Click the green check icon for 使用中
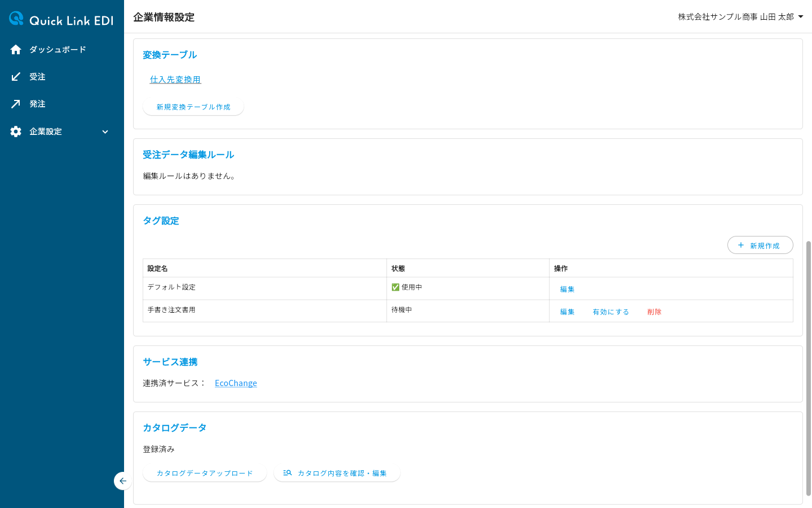The width and height of the screenshot is (812, 508). tap(395, 287)
